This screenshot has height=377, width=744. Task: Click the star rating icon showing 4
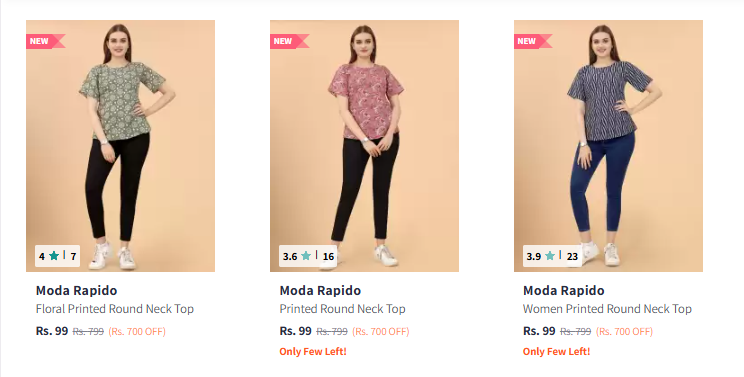tap(54, 256)
